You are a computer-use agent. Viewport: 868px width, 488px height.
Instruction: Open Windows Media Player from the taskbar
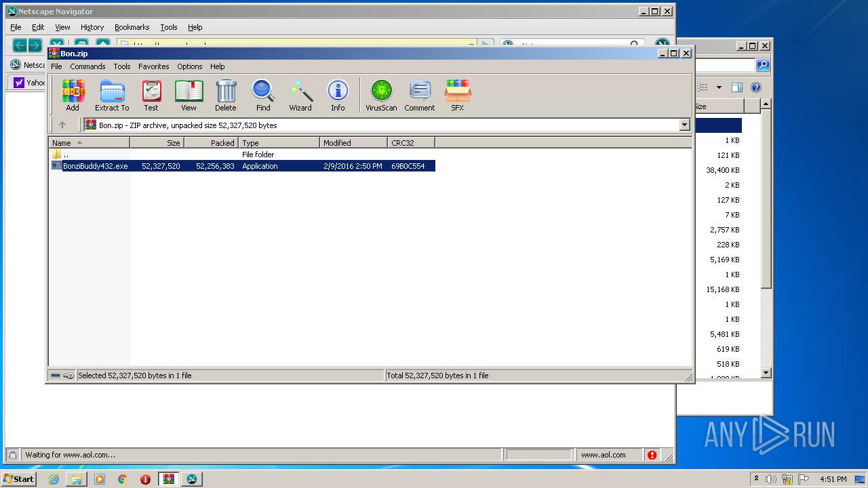[100, 479]
